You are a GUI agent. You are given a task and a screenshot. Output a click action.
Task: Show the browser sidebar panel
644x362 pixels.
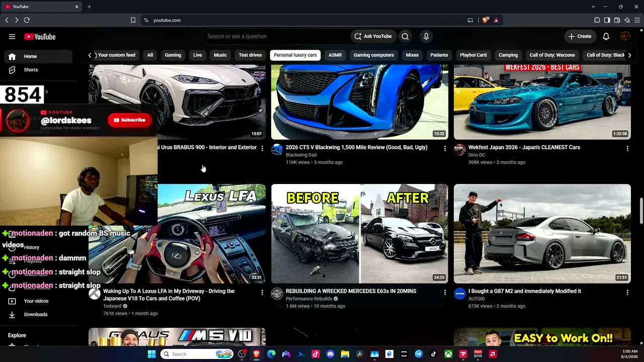(x=607, y=20)
